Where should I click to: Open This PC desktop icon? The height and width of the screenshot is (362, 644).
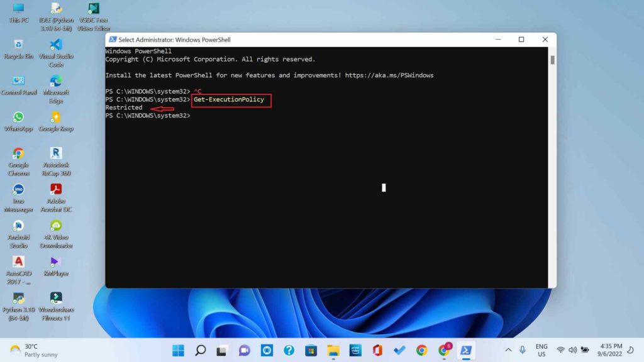click(x=18, y=13)
